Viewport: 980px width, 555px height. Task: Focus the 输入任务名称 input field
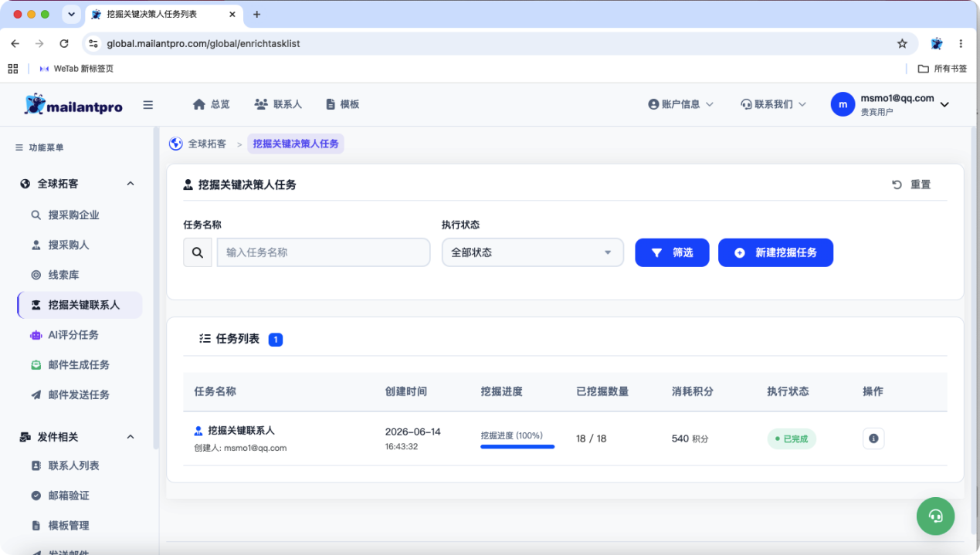click(324, 252)
